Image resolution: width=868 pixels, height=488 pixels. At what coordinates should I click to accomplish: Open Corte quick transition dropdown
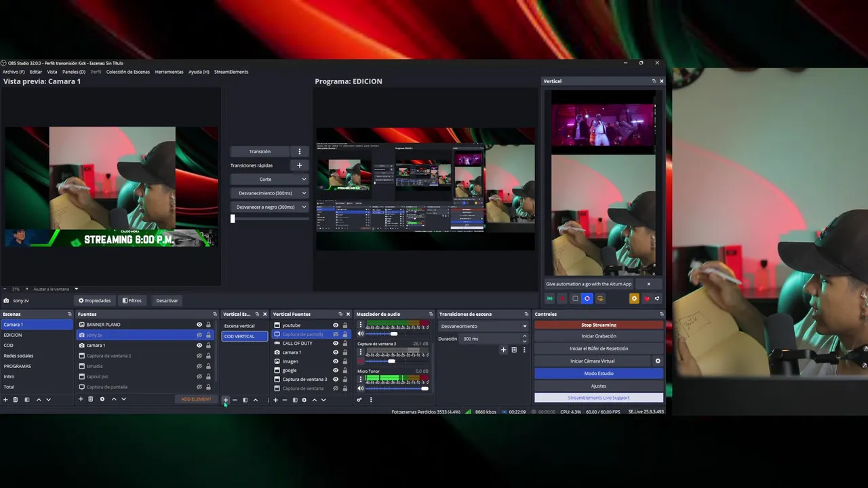(x=269, y=180)
